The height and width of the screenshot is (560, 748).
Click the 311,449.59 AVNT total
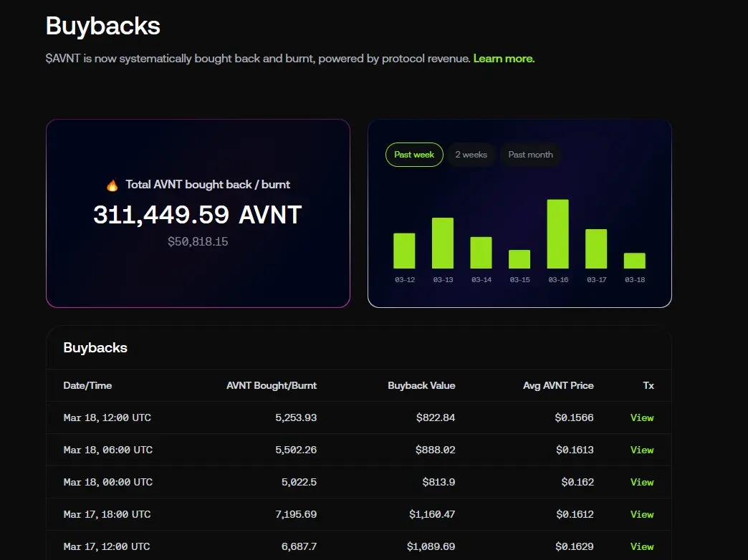(198, 215)
